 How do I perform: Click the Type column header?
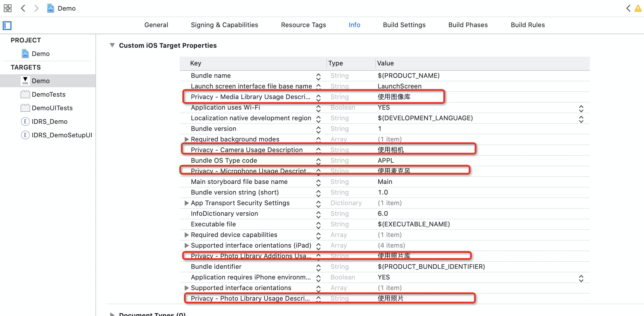tap(336, 63)
